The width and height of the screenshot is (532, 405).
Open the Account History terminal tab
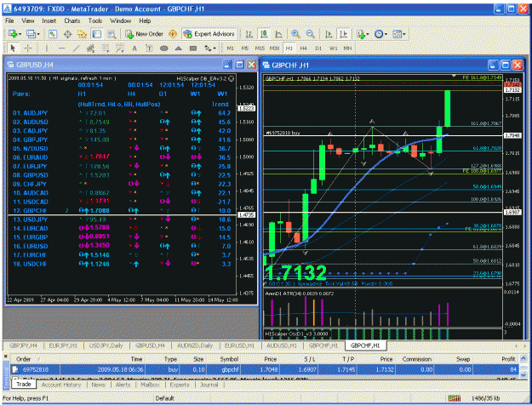point(61,385)
